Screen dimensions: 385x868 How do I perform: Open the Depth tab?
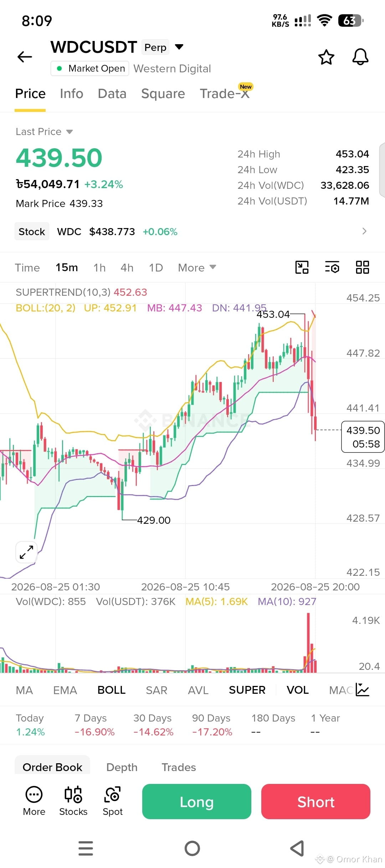tap(122, 767)
